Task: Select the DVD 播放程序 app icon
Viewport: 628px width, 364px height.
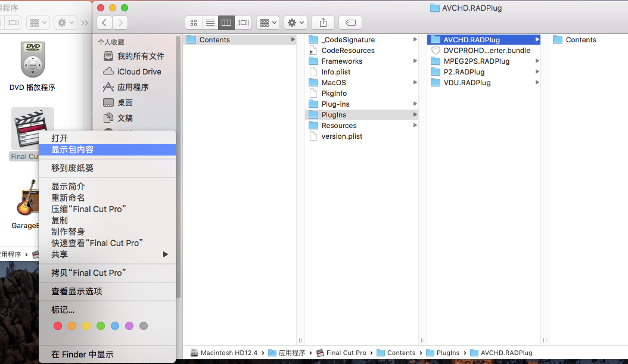Action: coord(32,60)
